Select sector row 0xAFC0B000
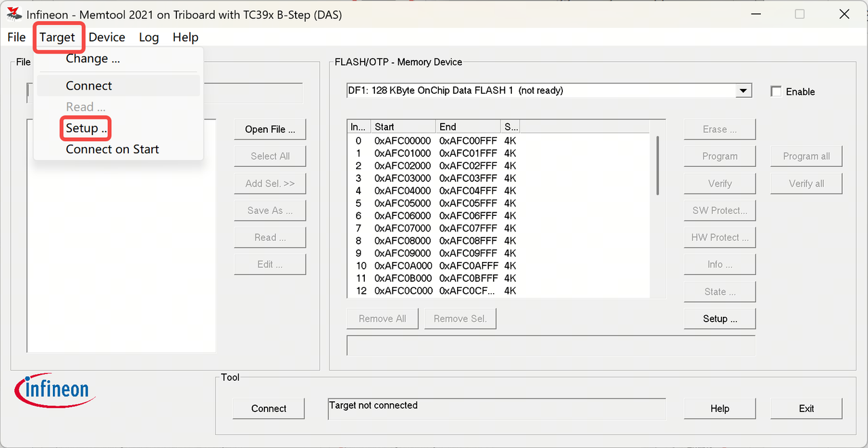The width and height of the screenshot is (868, 448). tap(498, 278)
